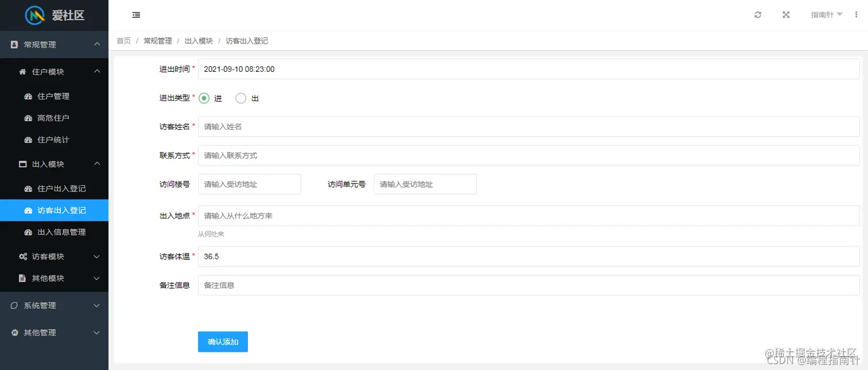This screenshot has width=868, height=370.
Task: Click the dashboard icon beside 住户管理
Action: [28, 97]
